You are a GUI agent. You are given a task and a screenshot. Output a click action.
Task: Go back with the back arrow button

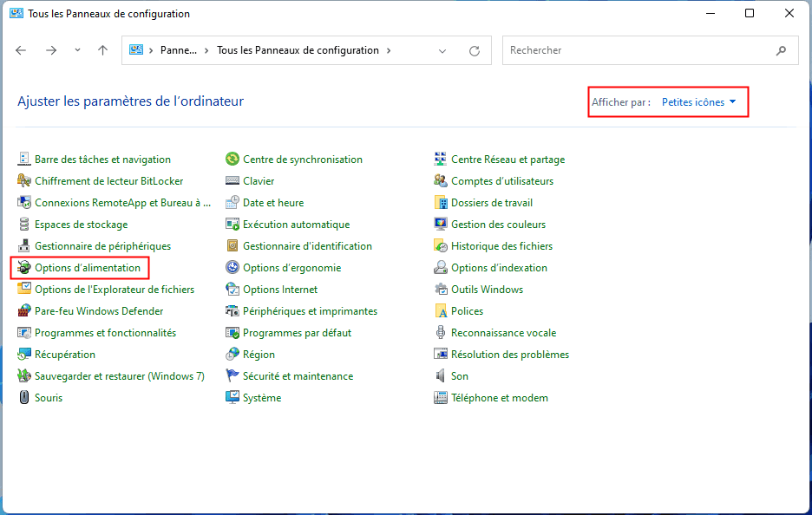[22, 50]
